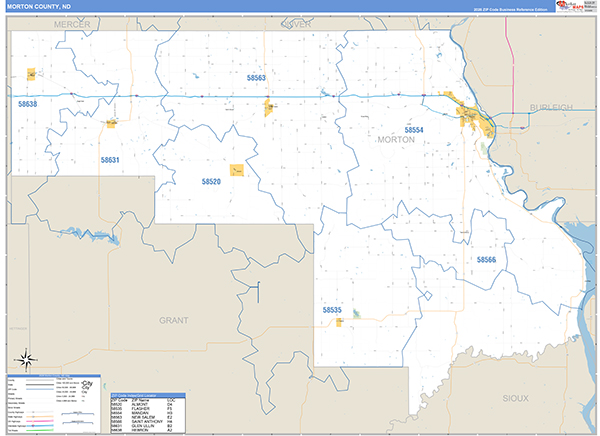600x436 pixels.
Task: Click the MERCER county label
Action: coord(72,22)
